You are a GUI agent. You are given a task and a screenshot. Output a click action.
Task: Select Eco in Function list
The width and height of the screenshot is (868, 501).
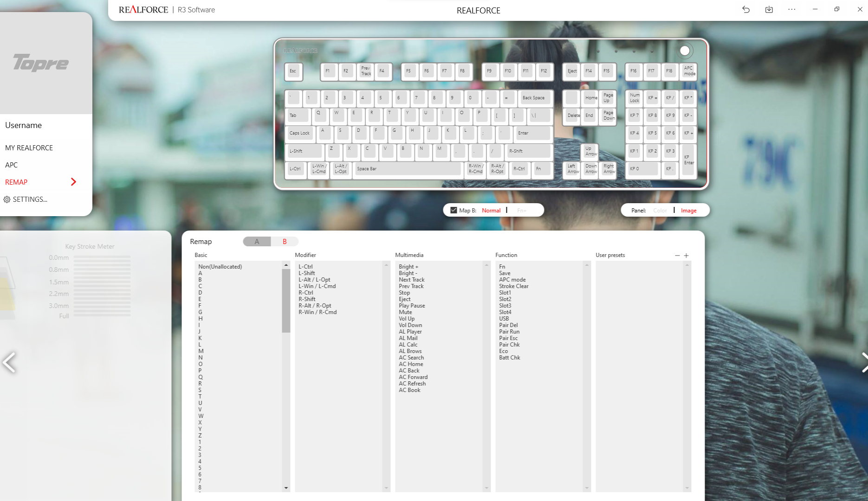tap(504, 351)
